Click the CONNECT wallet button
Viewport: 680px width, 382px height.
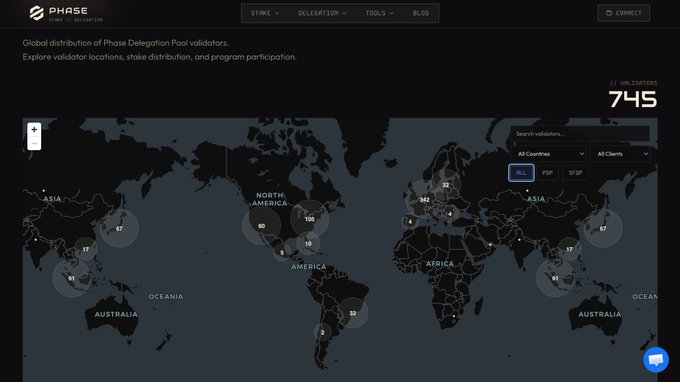pos(624,13)
